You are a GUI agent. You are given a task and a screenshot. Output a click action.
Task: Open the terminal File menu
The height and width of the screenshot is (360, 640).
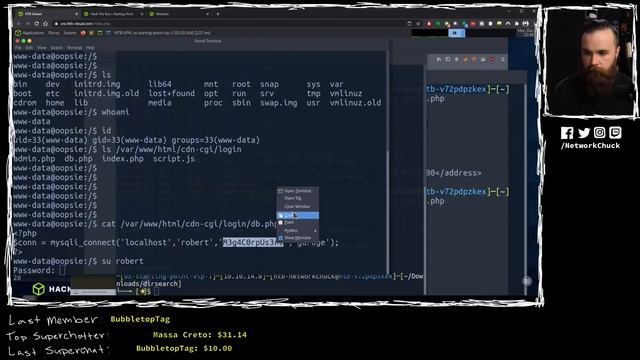18,47
